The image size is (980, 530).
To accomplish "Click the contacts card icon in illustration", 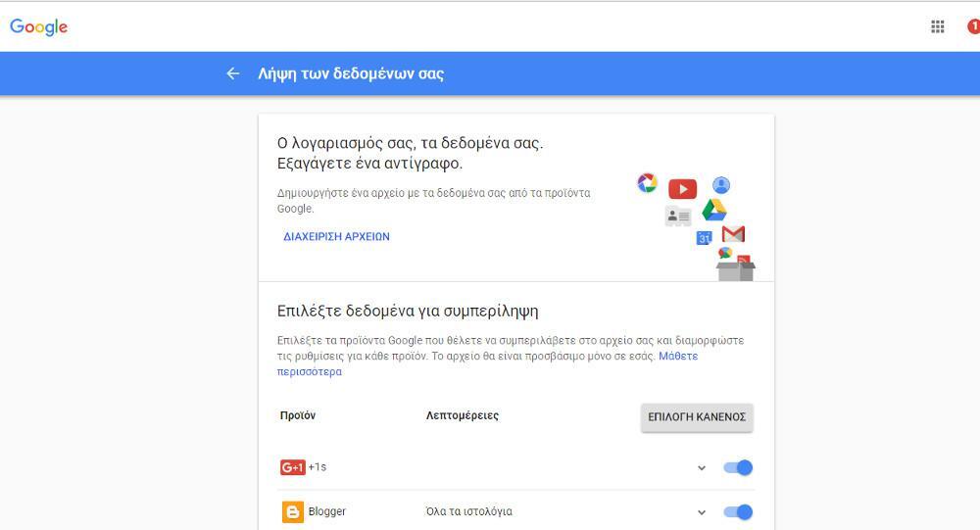I will [x=678, y=217].
